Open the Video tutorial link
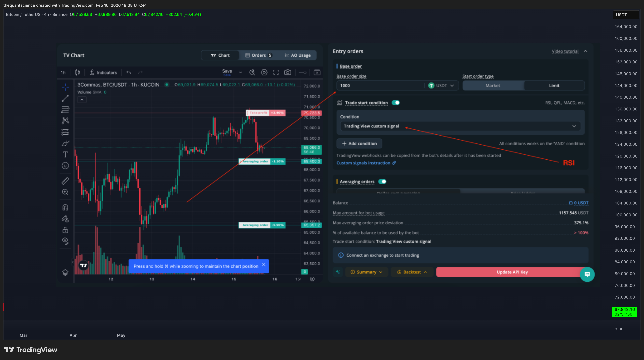Image resolution: width=644 pixels, height=360 pixels. [565, 51]
